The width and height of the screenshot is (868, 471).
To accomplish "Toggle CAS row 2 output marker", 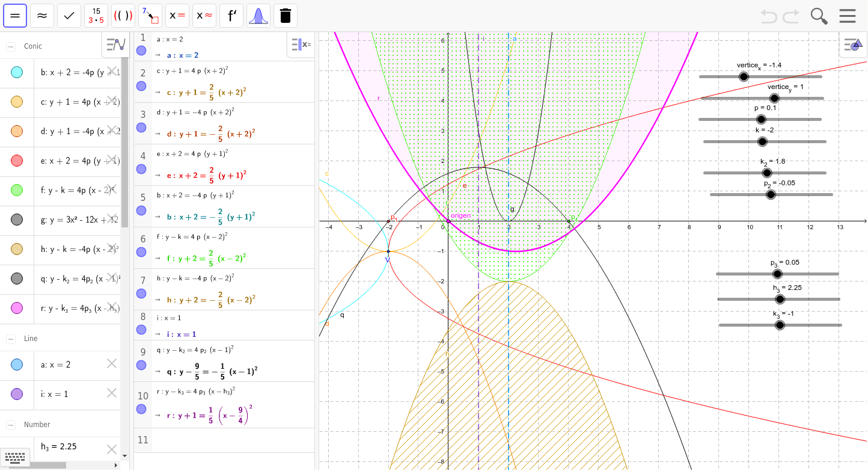I will [141, 86].
